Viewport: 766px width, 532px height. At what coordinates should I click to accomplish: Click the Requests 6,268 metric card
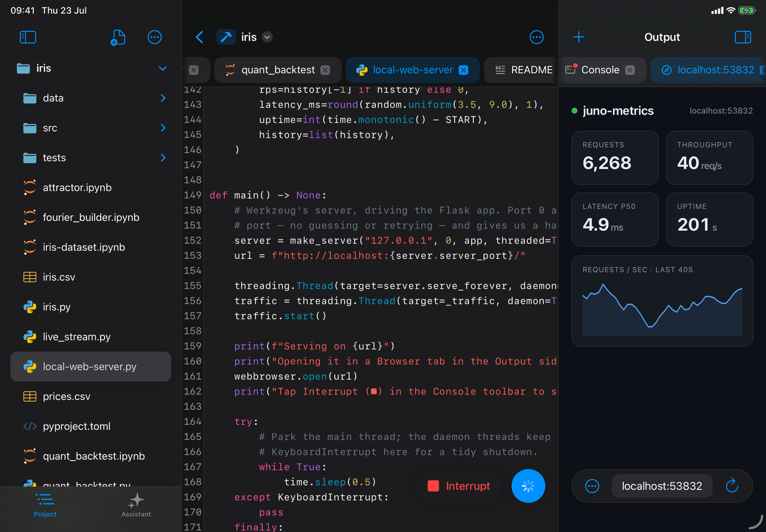click(615, 157)
